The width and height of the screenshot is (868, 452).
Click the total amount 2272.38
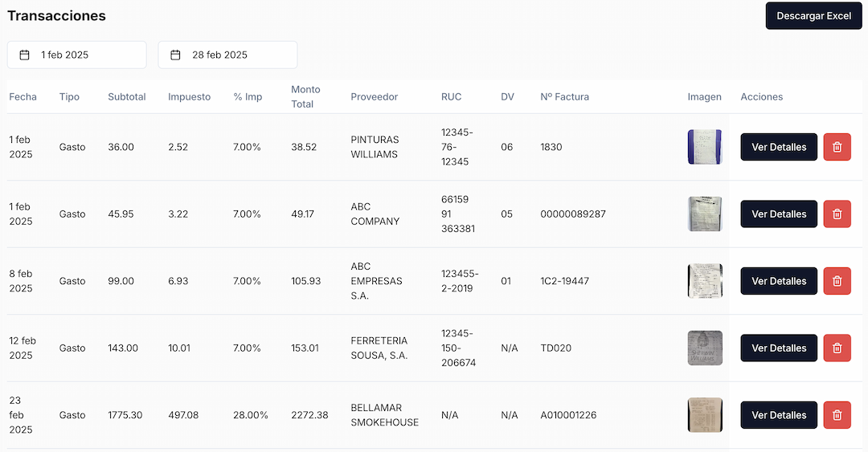[310, 415]
